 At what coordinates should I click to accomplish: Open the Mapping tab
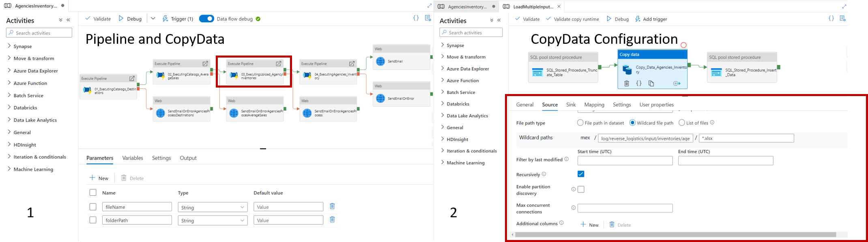(594, 105)
